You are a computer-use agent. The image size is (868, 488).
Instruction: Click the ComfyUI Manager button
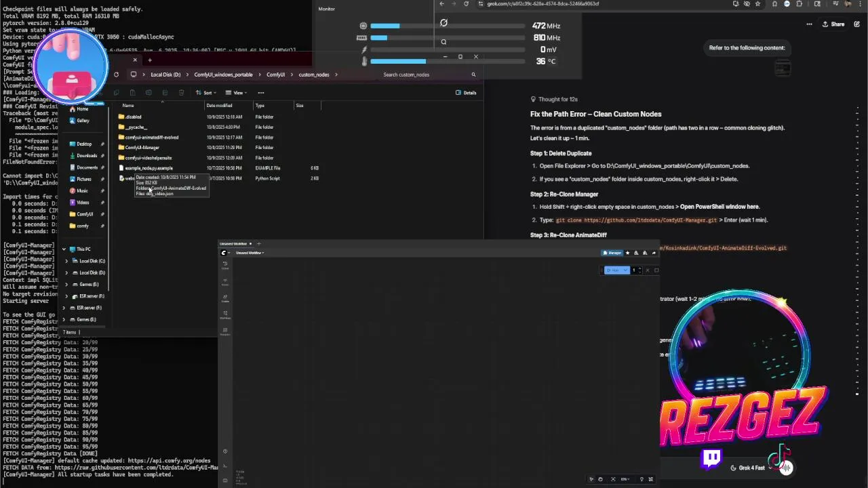tap(612, 253)
